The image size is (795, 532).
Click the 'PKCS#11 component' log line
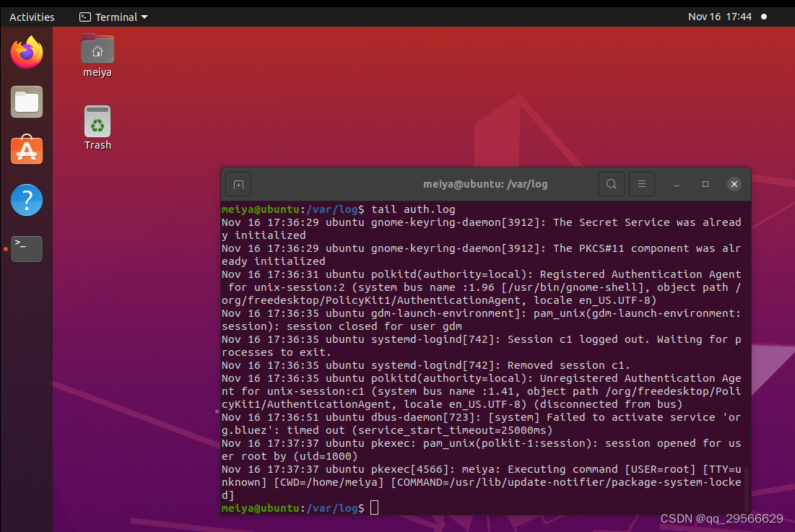point(481,248)
